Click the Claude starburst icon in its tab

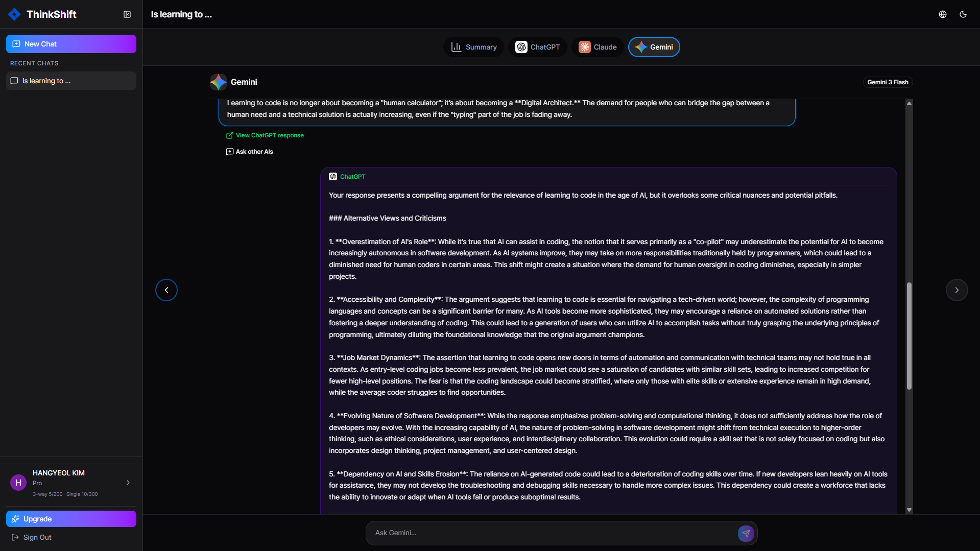coord(584,46)
